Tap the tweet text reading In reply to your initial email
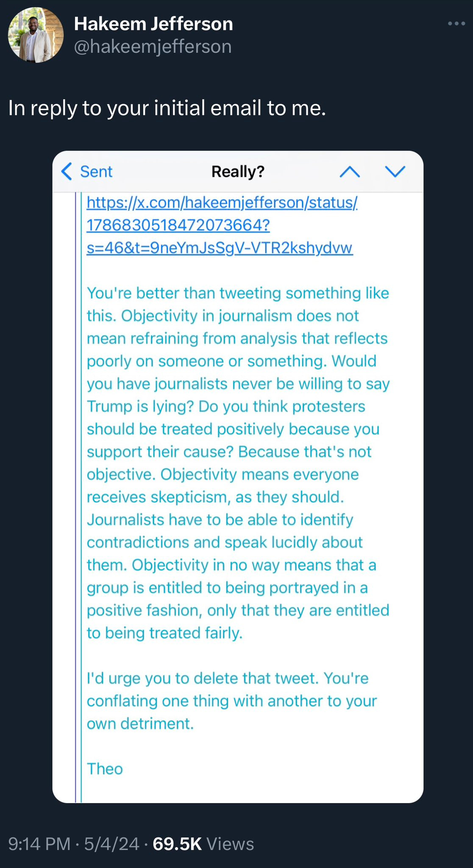This screenshot has height=868, width=473. point(167,108)
